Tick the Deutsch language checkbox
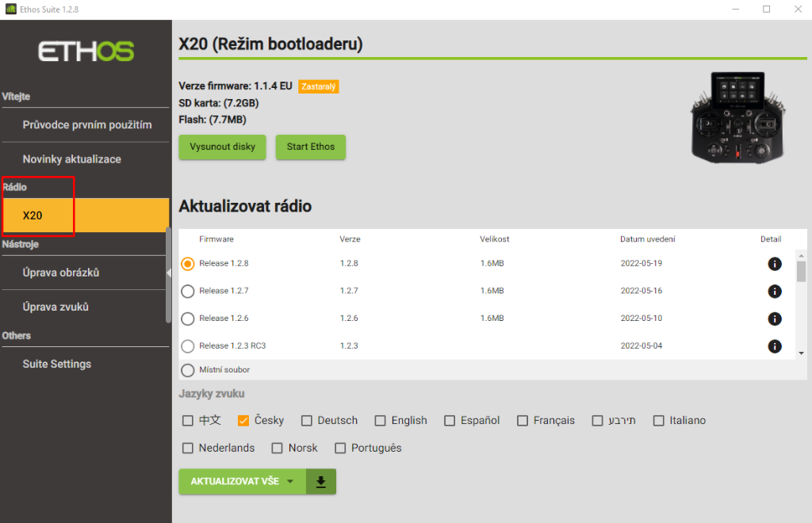The height and width of the screenshot is (523, 812). pos(307,421)
